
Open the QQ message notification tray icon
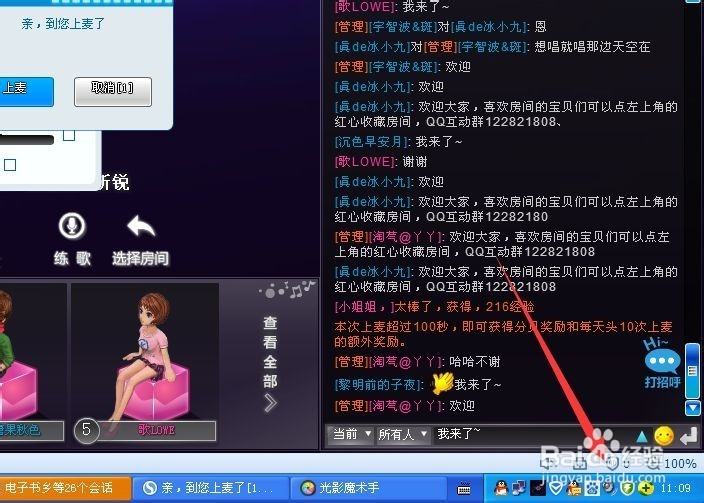(574, 488)
